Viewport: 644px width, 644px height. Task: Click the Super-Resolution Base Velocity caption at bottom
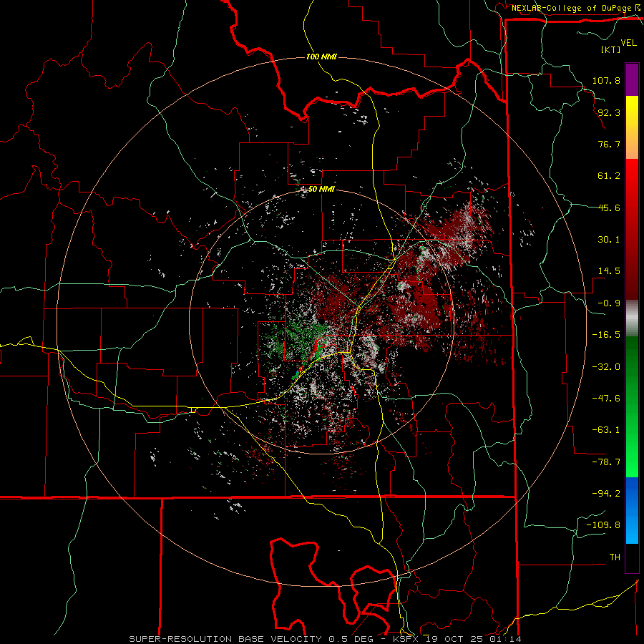[x=325, y=639]
